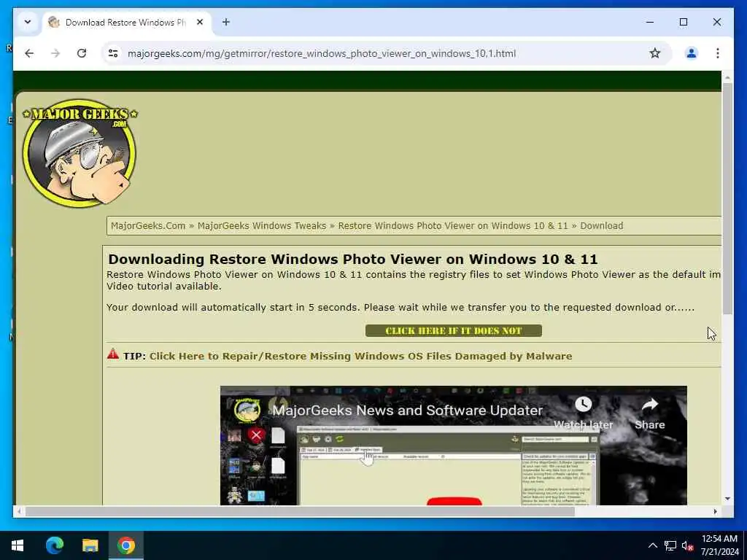Bookmark this page with the star icon

(655, 53)
